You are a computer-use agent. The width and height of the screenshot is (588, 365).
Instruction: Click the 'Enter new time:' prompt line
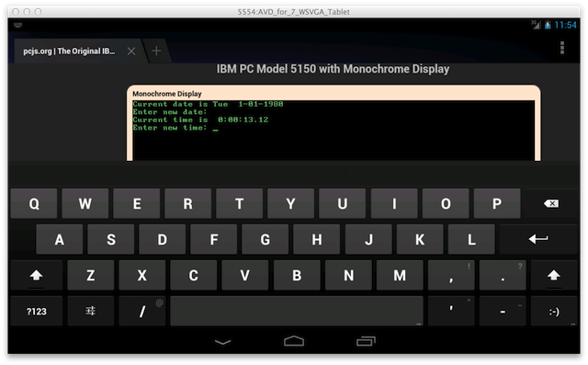point(170,128)
